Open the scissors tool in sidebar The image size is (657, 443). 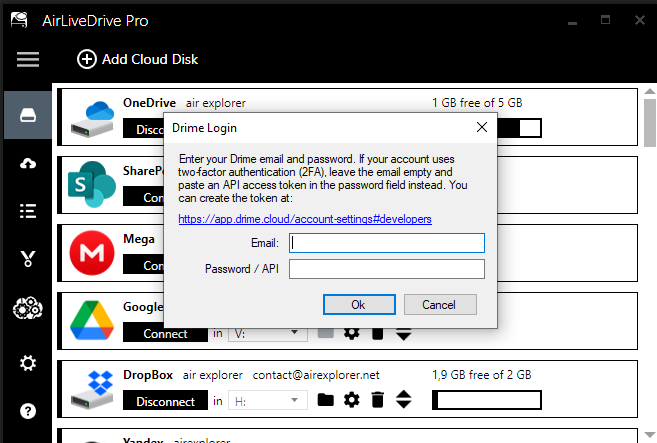(x=28, y=259)
